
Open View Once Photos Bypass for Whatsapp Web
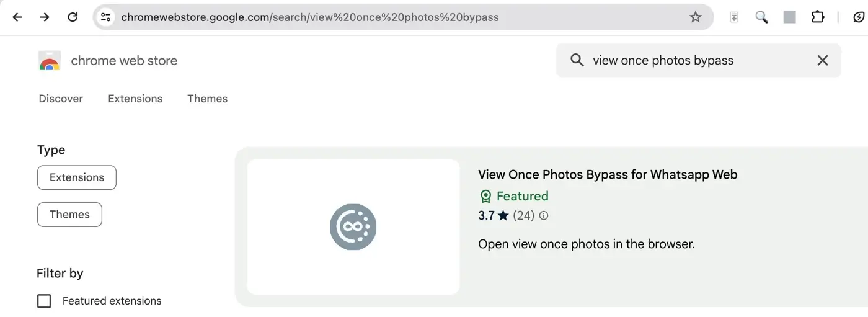pyautogui.click(x=608, y=174)
